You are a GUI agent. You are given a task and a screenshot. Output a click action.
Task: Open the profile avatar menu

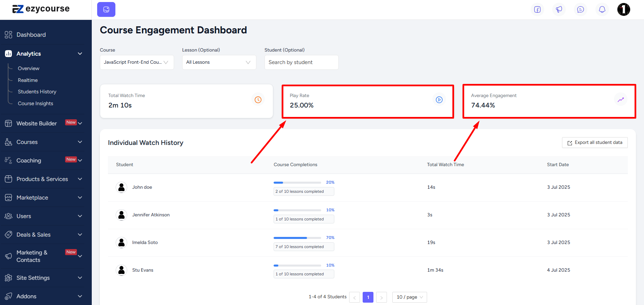(x=624, y=9)
